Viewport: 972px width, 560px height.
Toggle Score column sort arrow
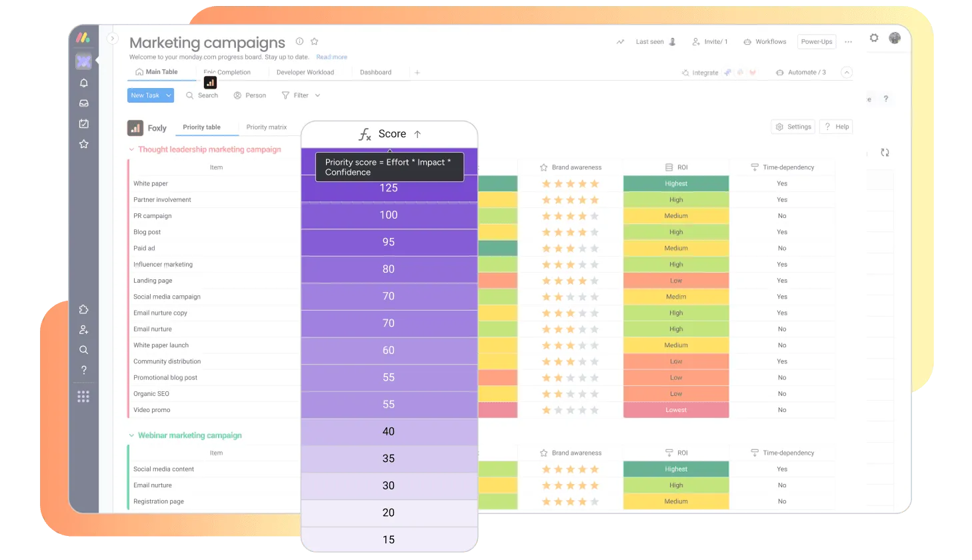(417, 134)
